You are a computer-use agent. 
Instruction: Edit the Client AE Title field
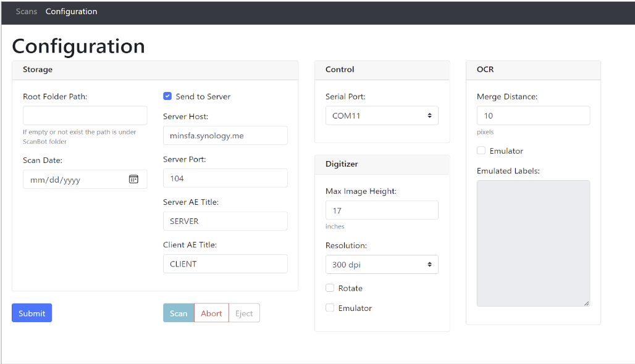[225, 263]
